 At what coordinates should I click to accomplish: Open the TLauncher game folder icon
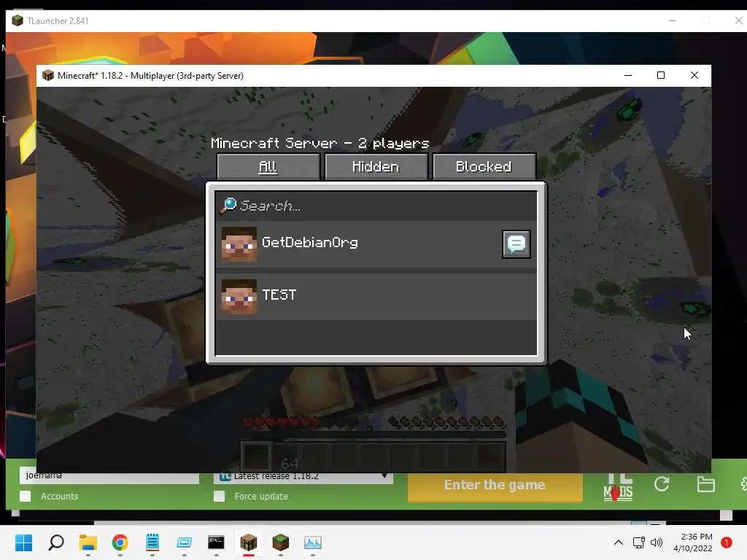[705, 485]
